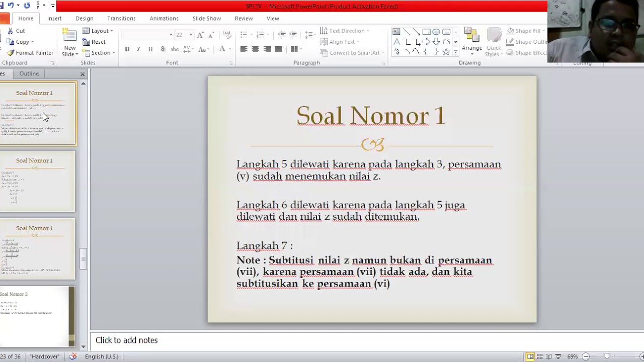Switch to Reading View
The width and height of the screenshot is (644, 362).
coord(548,356)
